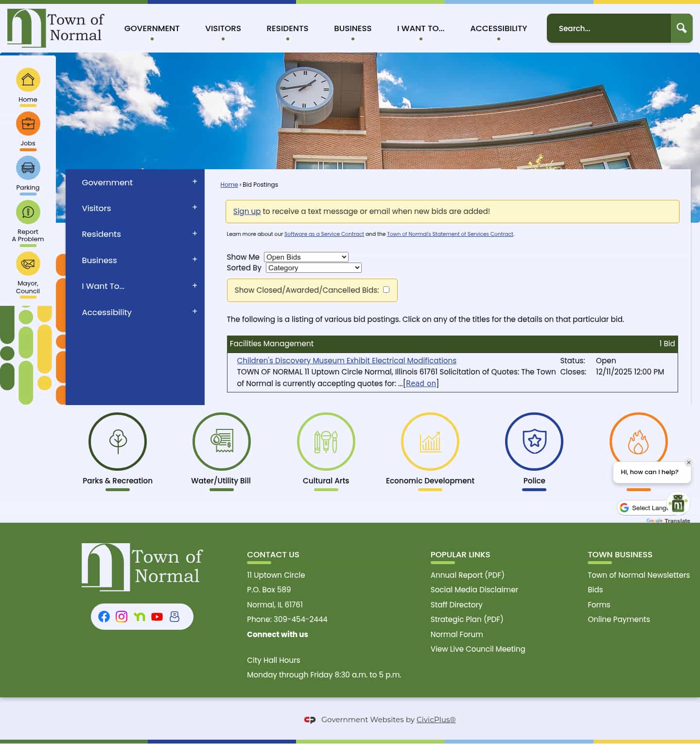This screenshot has height=745, width=700.
Task: Open the I WANT TO... menu
Action: [420, 28]
